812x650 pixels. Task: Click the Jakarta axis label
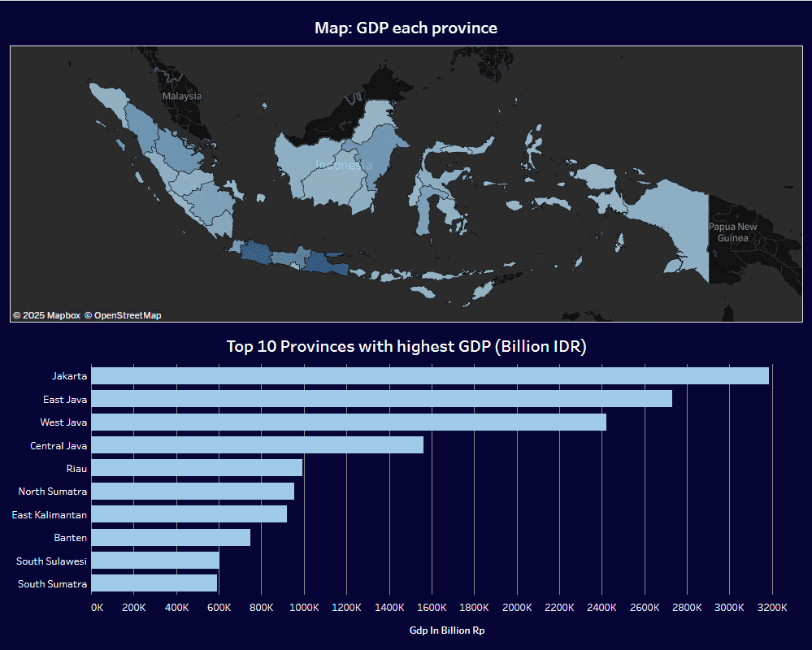[x=72, y=375]
